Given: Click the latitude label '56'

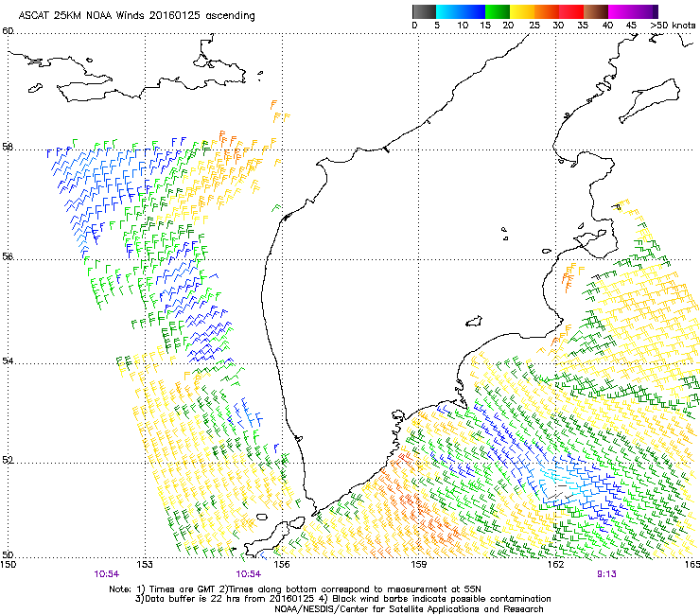Looking at the screenshot, I should pos(8,256).
